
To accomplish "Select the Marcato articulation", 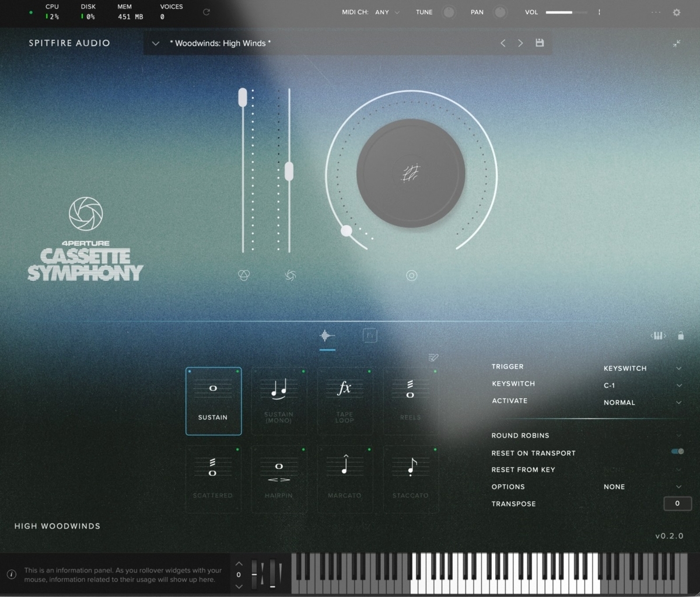I will 345,479.
